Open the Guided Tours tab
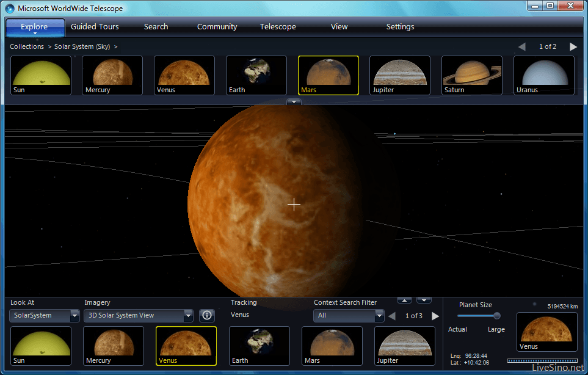The image size is (588, 375). (x=95, y=27)
